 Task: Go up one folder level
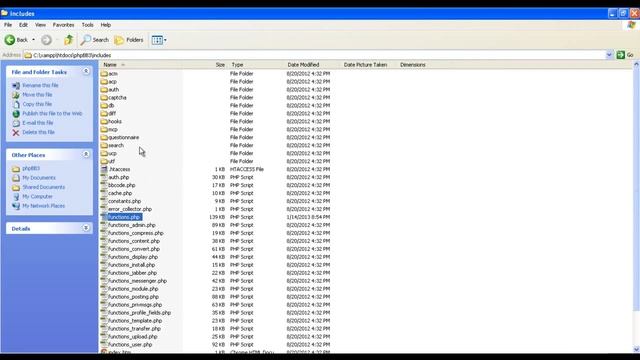pos(69,40)
